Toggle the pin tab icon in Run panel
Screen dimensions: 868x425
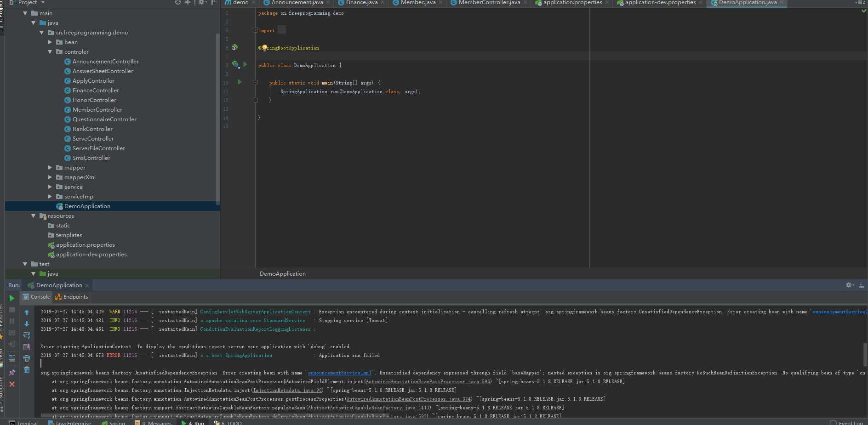click(x=12, y=373)
